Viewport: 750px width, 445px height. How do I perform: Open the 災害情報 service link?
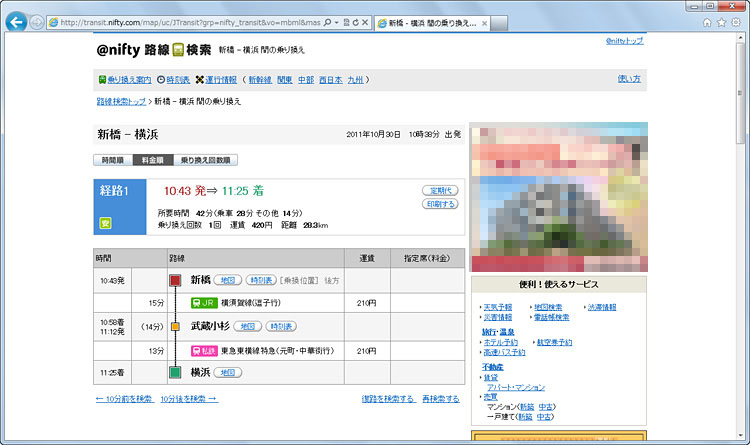[x=497, y=317]
